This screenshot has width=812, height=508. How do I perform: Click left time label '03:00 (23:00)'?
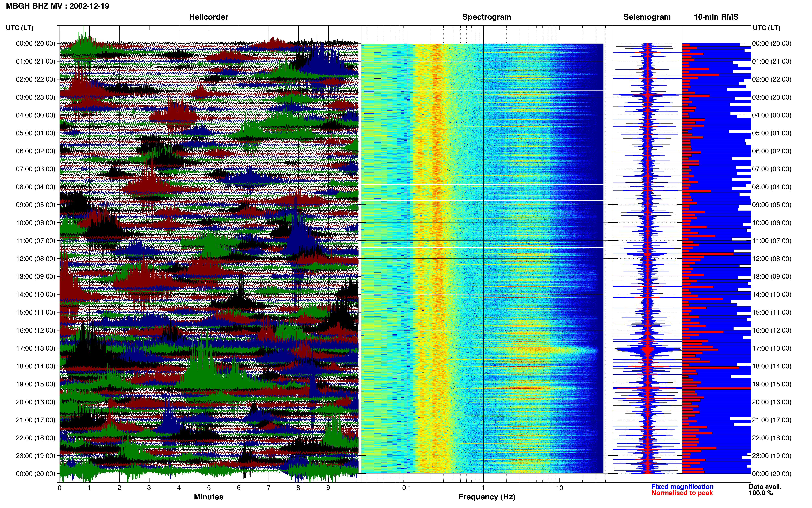(36, 97)
